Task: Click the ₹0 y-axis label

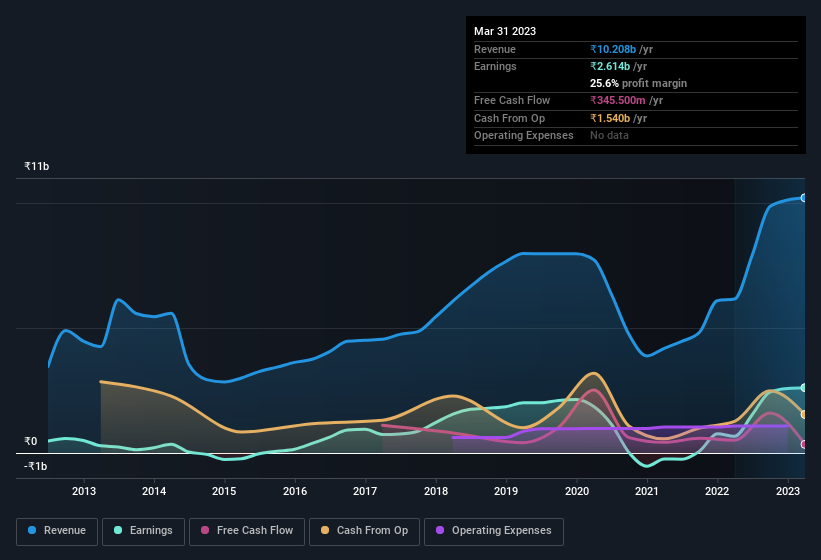Action: click(x=31, y=441)
